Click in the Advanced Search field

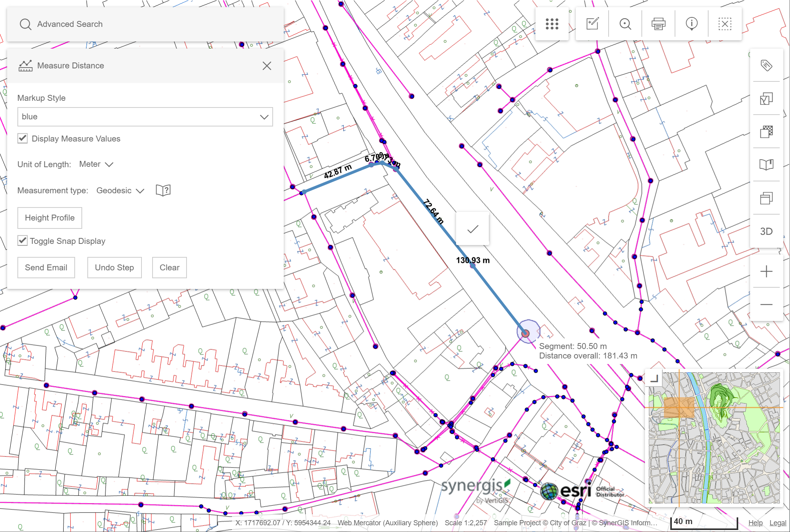[119, 24]
